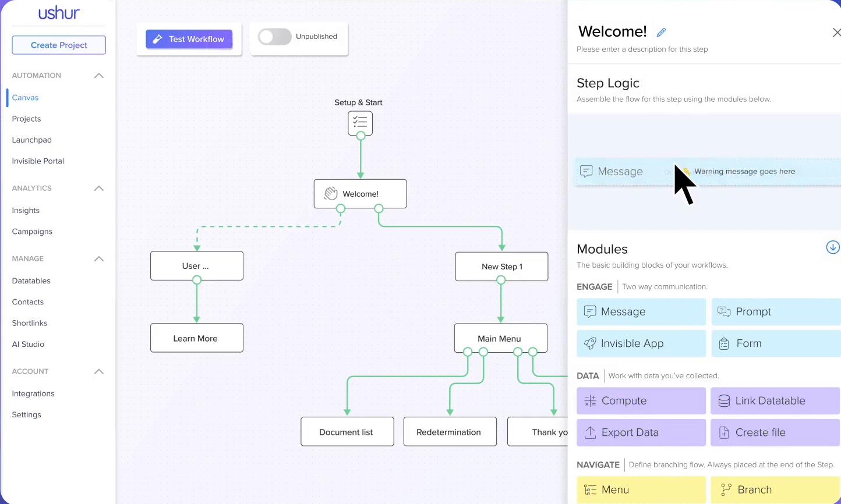
Task: Click the waving hand icon in Welcome! node
Action: click(331, 194)
